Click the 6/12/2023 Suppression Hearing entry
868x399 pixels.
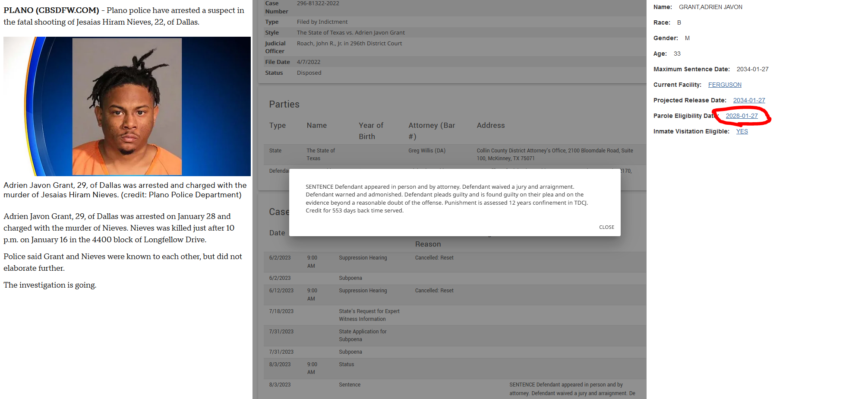coord(363,291)
